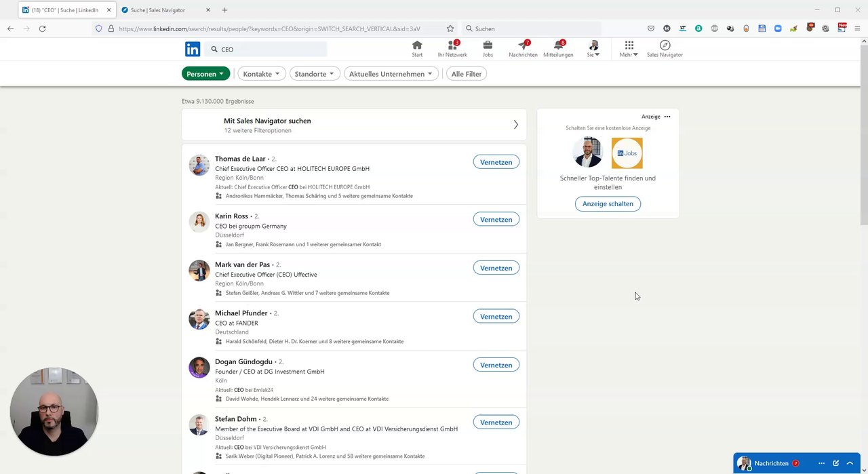Viewport: 868px width, 474px height.
Task: Open the Zoom extension icon
Action: (x=778, y=28)
